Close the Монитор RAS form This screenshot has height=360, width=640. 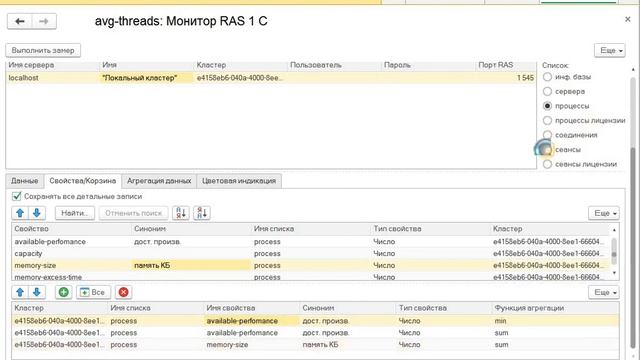[x=628, y=19]
